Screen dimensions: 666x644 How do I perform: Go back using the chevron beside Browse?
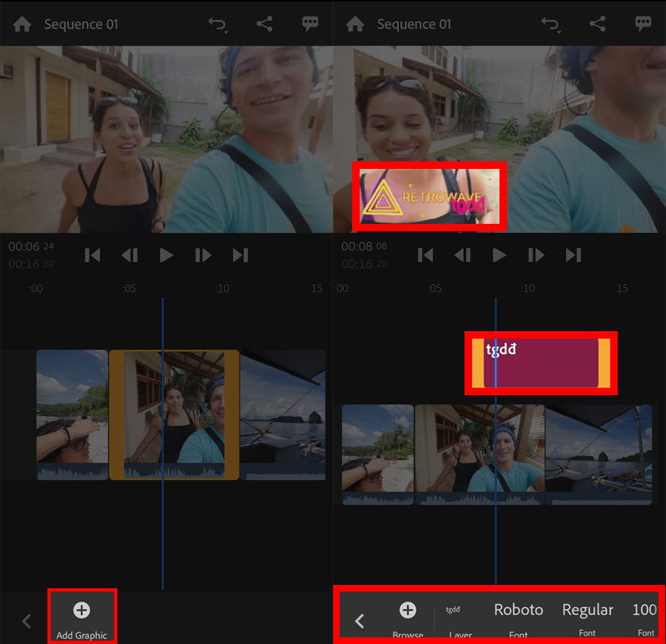(x=360, y=621)
